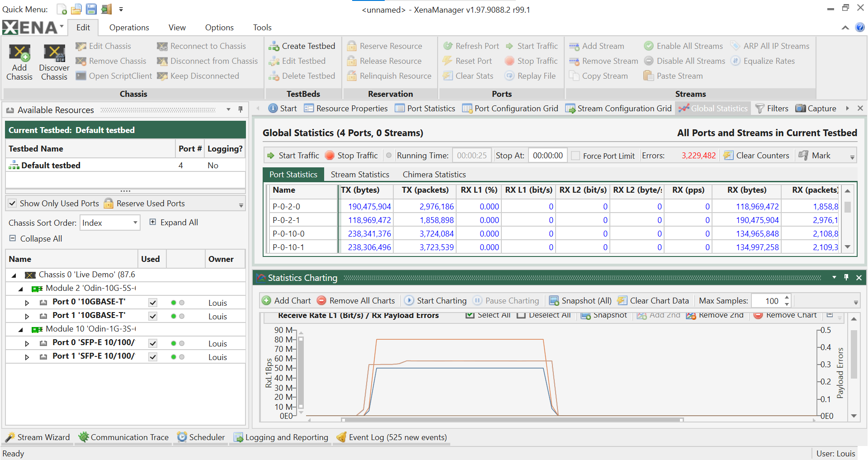Toggle Force Port Limit checkbox
The height and width of the screenshot is (460, 868).
tap(576, 156)
